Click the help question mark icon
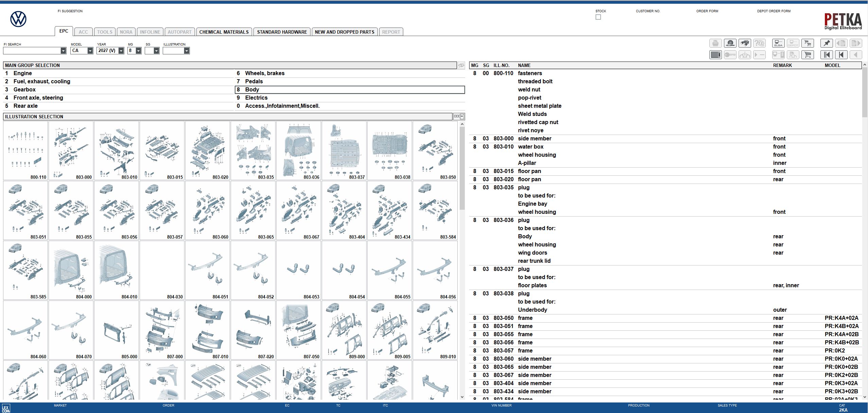This screenshot has height=413, width=868. 760,43
